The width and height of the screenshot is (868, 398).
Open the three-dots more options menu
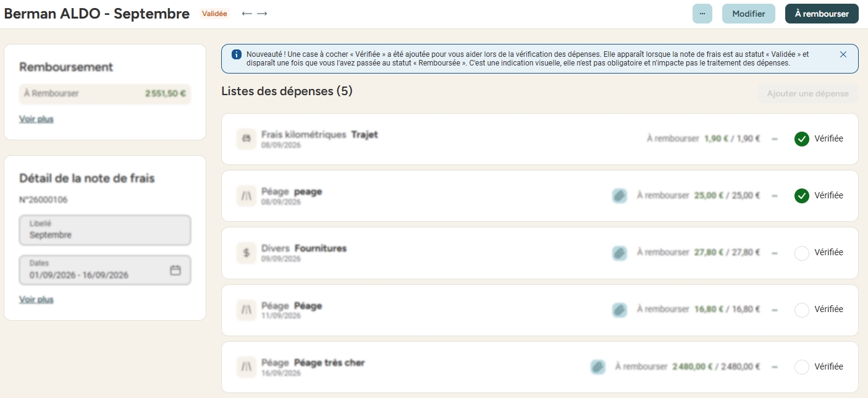click(x=702, y=14)
